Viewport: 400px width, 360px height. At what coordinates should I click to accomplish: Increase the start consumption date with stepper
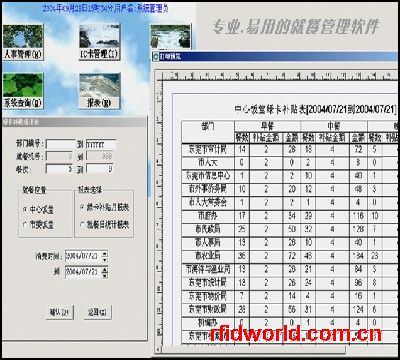click(x=105, y=254)
